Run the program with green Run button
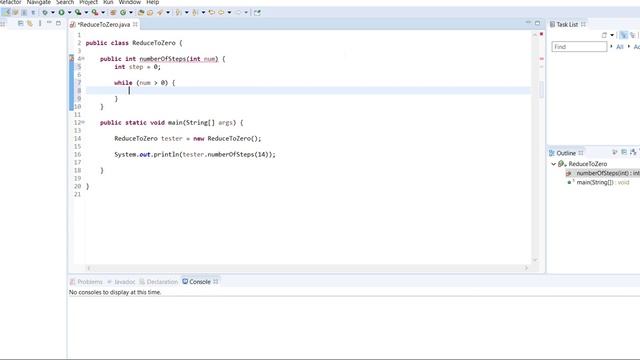This screenshot has height=360, width=640. point(61,12)
